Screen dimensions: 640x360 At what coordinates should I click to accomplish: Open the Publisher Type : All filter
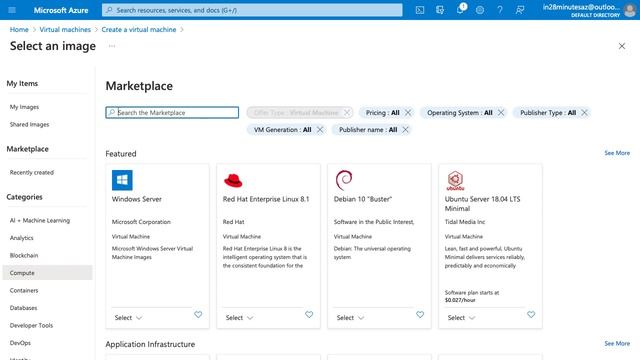pyautogui.click(x=548, y=113)
